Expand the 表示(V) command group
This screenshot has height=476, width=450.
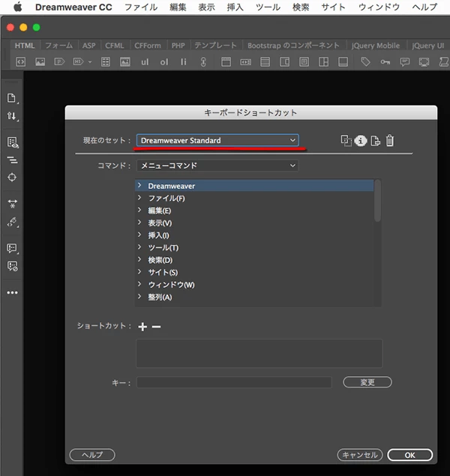[139, 223]
